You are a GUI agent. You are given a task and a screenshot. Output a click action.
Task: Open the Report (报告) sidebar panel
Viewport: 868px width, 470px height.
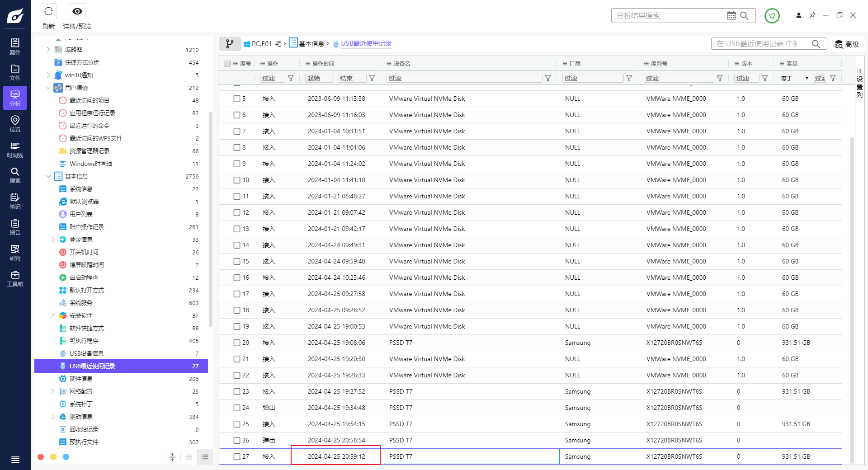15,227
